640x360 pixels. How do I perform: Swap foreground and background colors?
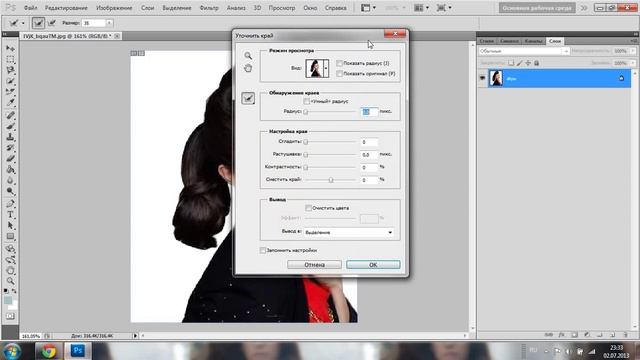pyautogui.click(x=14, y=291)
